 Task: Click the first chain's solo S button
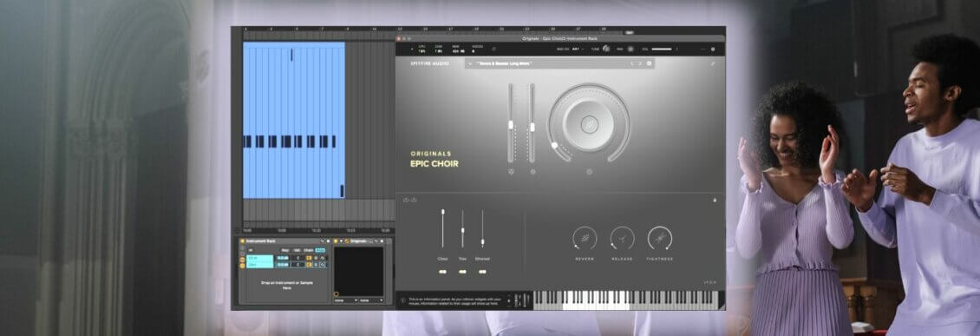click(x=316, y=258)
